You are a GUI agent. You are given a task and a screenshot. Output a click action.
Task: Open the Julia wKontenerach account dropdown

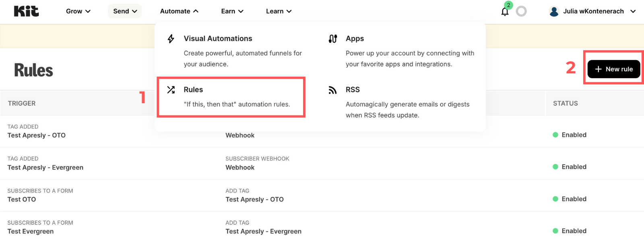[x=592, y=11]
